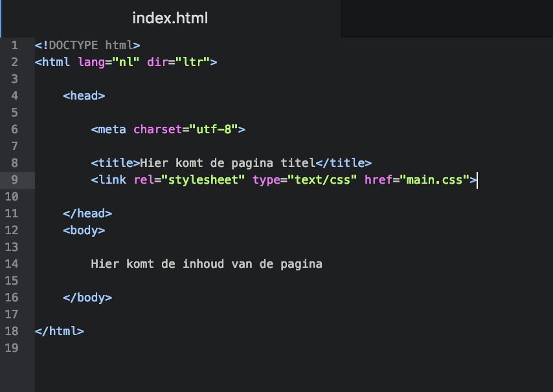
Task: Click line number 18 in gutter
Action: [x=11, y=331]
